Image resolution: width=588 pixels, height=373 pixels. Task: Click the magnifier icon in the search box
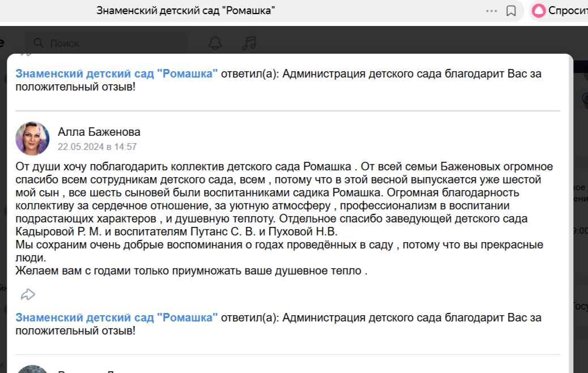tap(39, 43)
